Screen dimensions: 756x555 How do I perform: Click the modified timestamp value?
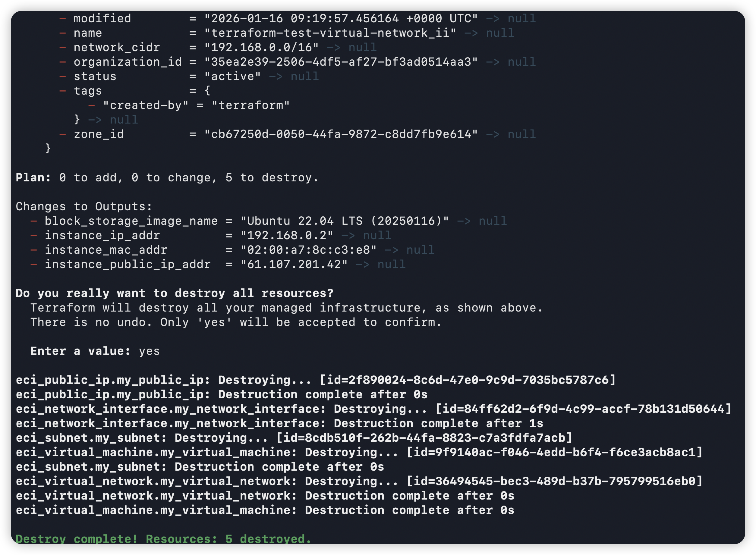point(341,18)
